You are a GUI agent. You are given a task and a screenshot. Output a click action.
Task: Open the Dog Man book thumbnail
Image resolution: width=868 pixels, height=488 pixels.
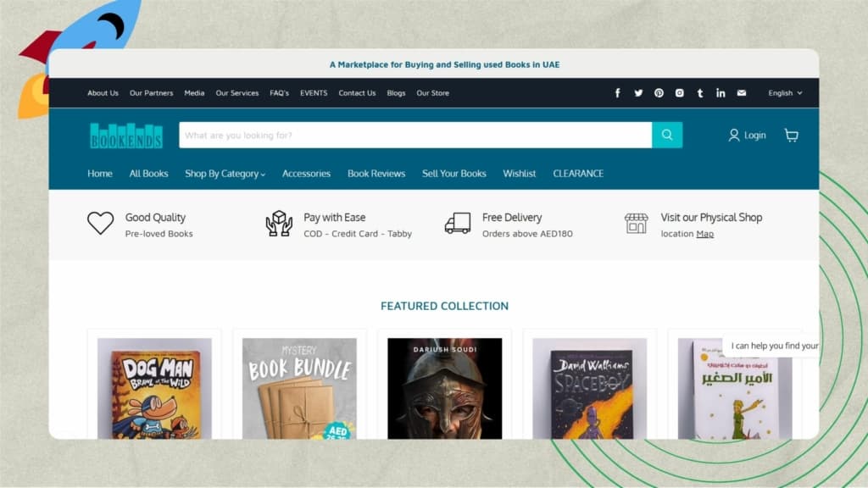click(154, 388)
